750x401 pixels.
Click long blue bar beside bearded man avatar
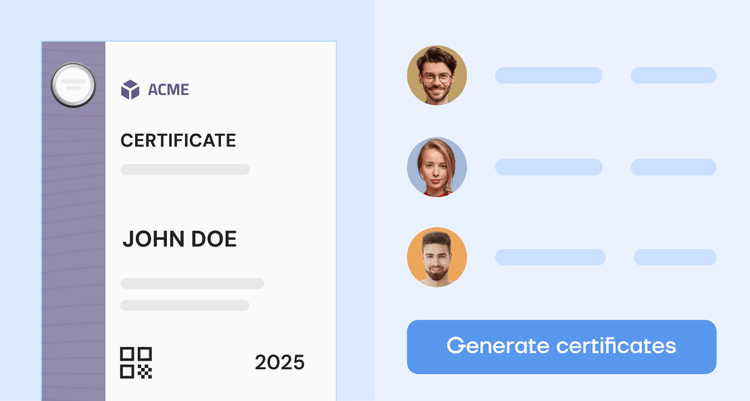click(x=550, y=257)
